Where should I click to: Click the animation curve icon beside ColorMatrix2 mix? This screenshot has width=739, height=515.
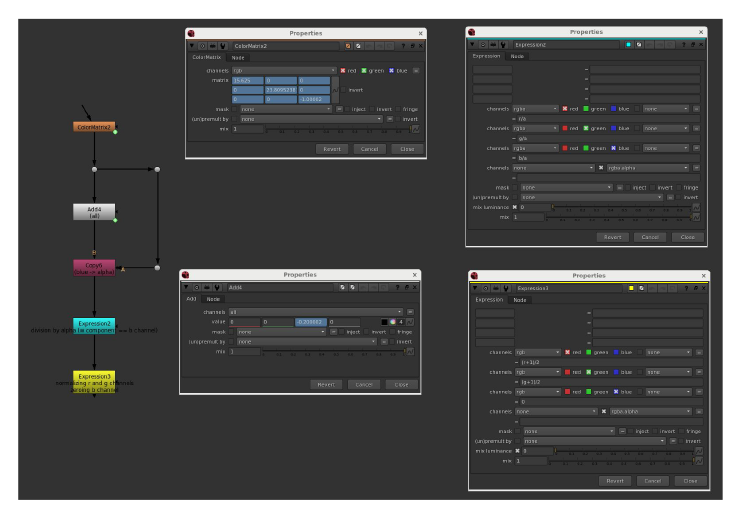[414, 128]
